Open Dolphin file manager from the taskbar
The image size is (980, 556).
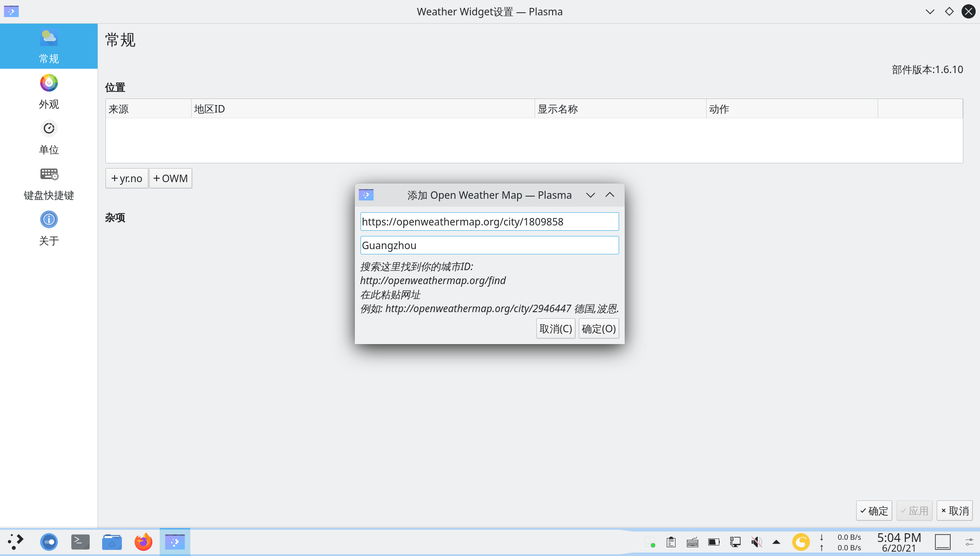112,542
